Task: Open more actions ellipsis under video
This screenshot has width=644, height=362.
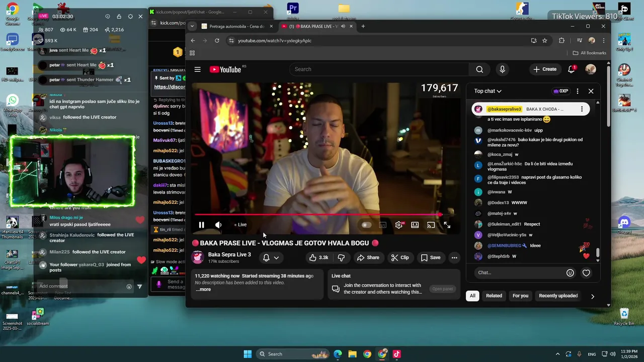Action: (x=454, y=257)
